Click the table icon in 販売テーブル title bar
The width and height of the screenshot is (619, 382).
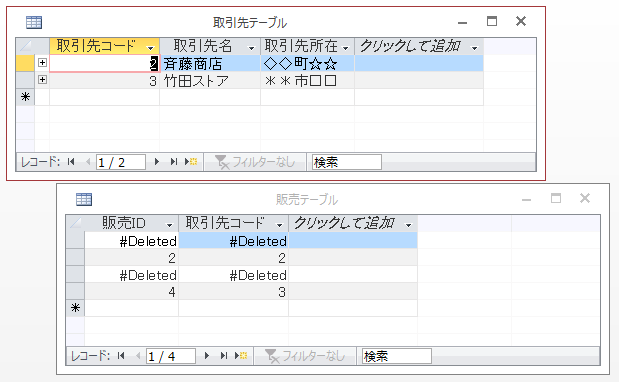tap(84, 200)
